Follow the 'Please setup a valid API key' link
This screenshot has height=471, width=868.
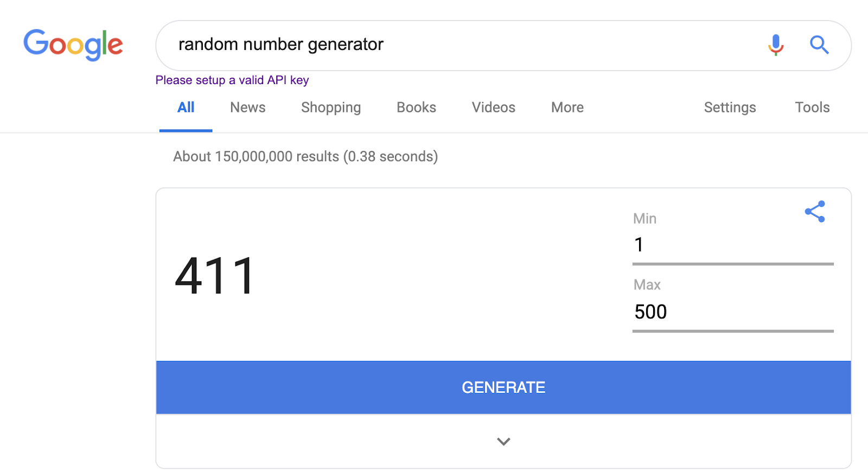(x=232, y=80)
